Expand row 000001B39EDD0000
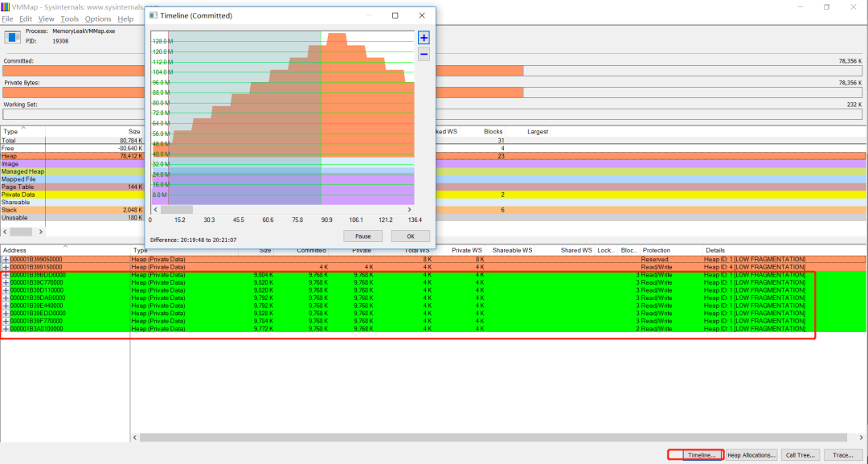 (6, 314)
